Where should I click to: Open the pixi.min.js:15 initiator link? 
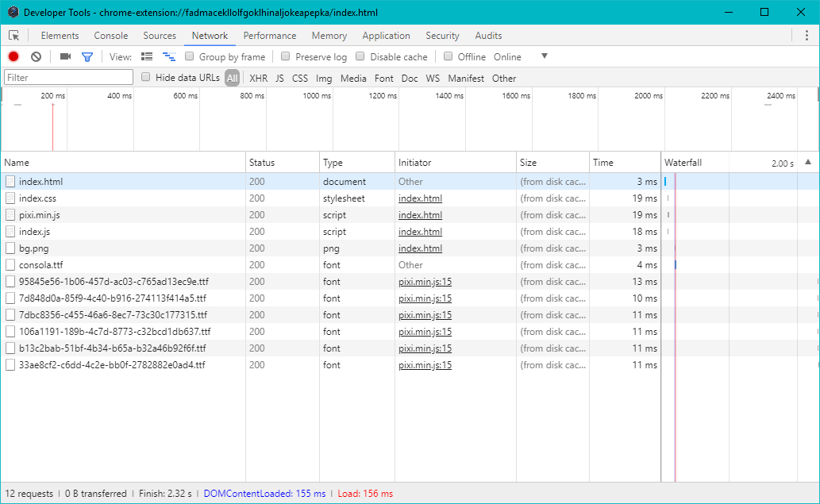pos(425,281)
